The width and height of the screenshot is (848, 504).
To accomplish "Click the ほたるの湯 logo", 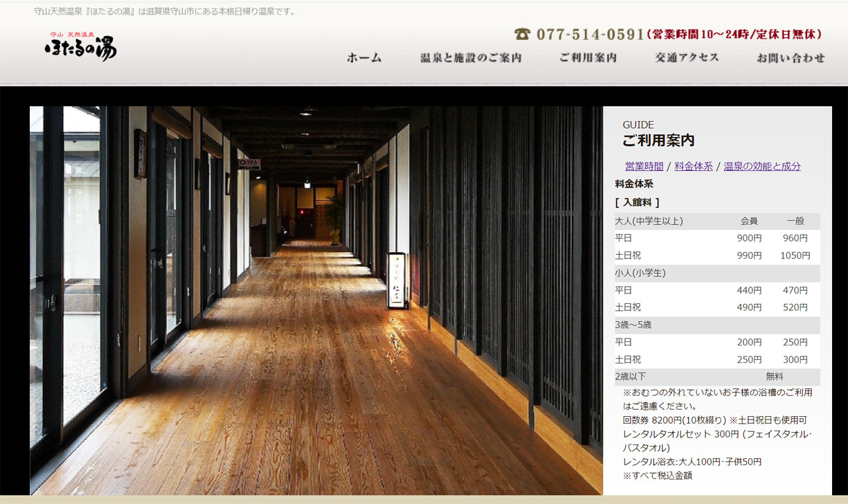I will (x=80, y=47).
